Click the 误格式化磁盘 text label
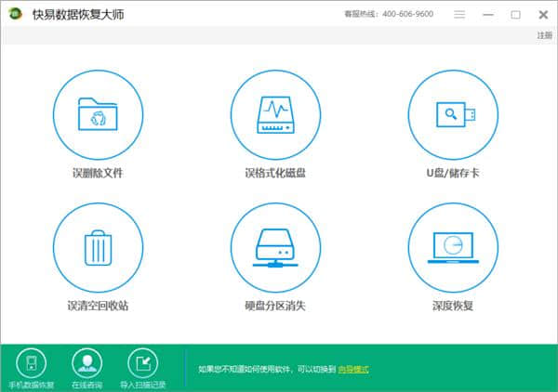 pos(274,174)
